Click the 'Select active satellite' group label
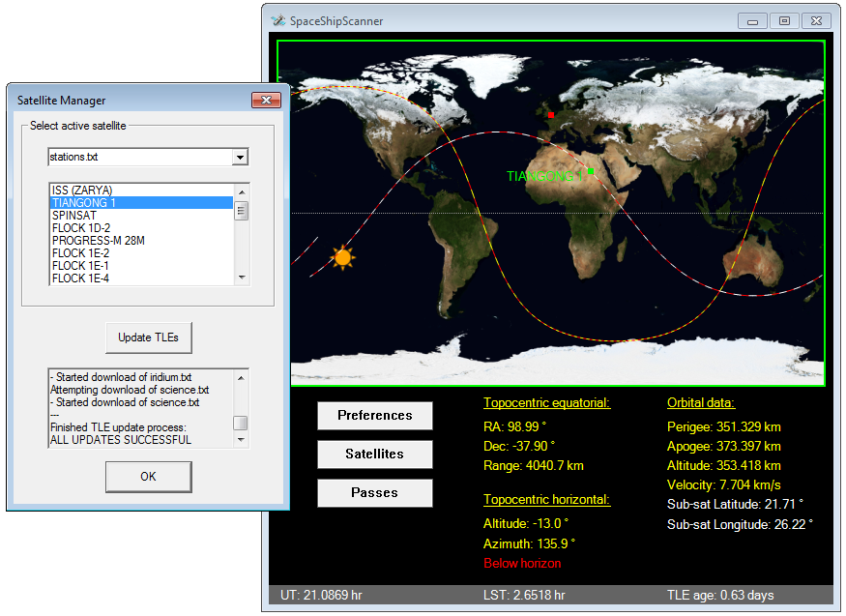 [x=78, y=126]
